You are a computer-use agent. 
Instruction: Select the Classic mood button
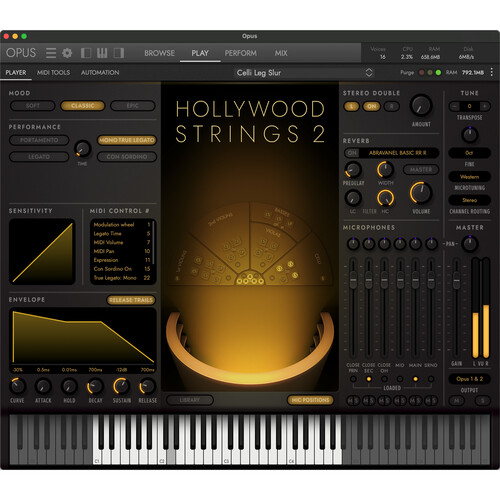point(83,106)
